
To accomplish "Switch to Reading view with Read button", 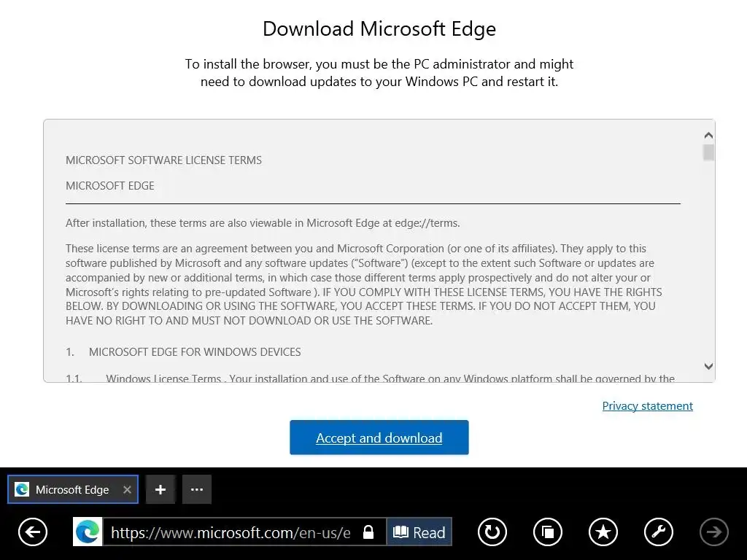I will 419,532.
